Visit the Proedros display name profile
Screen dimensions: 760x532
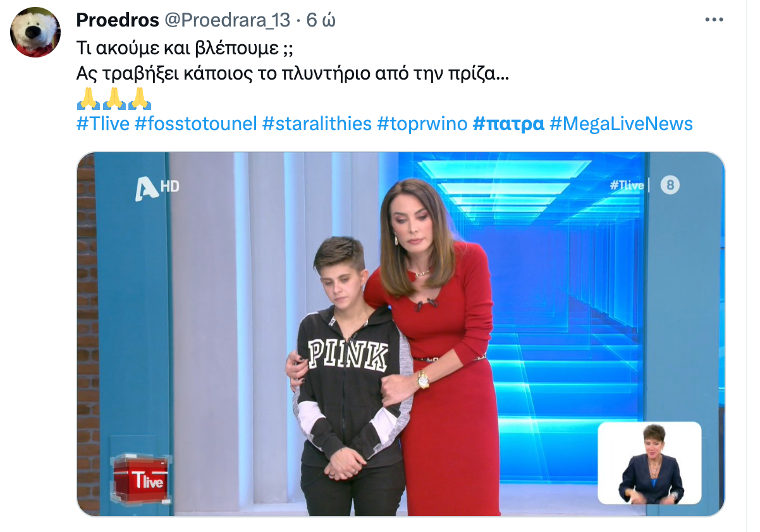(x=118, y=20)
